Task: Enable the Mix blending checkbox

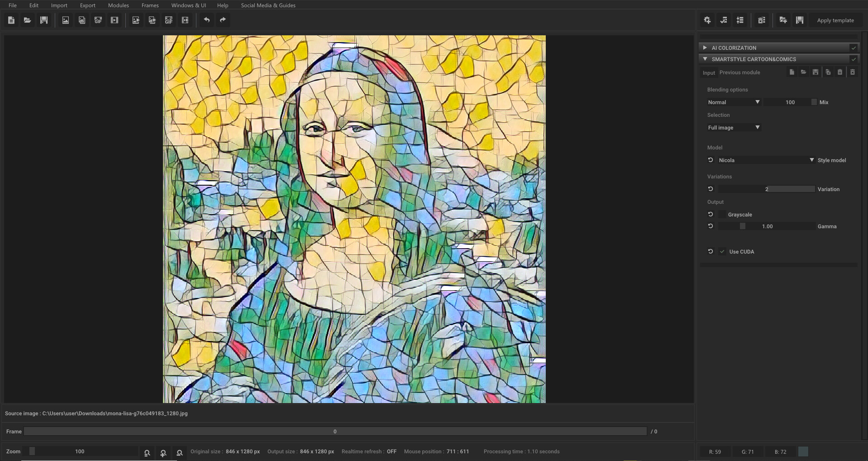Action: pos(813,102)
